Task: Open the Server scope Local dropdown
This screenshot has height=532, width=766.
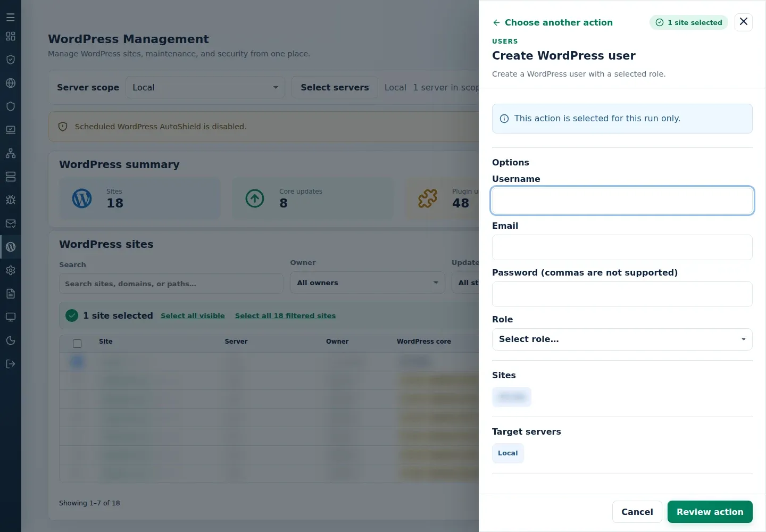Action: point(205,87)
